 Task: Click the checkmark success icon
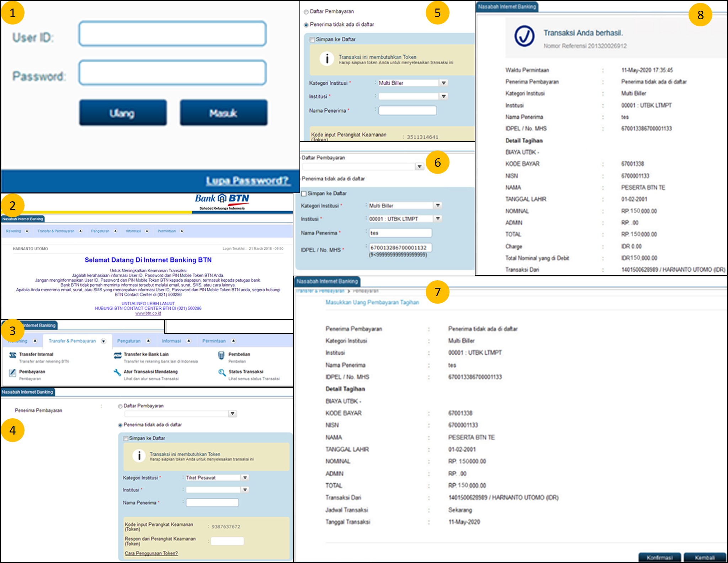[x=524, y=36]
